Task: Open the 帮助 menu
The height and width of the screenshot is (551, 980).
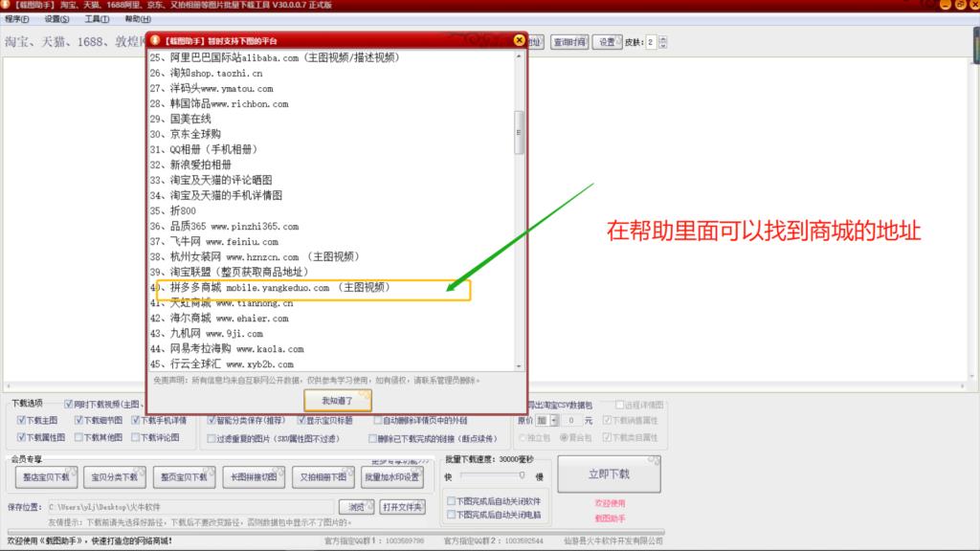Action: (x=138, y=19)
